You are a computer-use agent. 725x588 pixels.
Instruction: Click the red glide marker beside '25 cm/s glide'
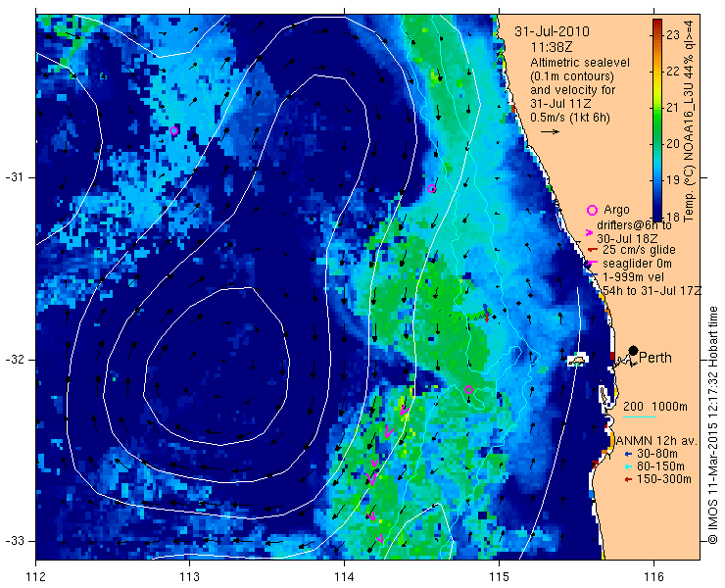(593, 250)
